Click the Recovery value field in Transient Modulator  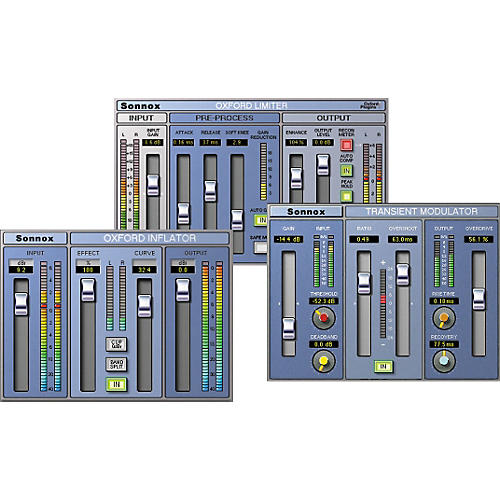tap(444, 344)
